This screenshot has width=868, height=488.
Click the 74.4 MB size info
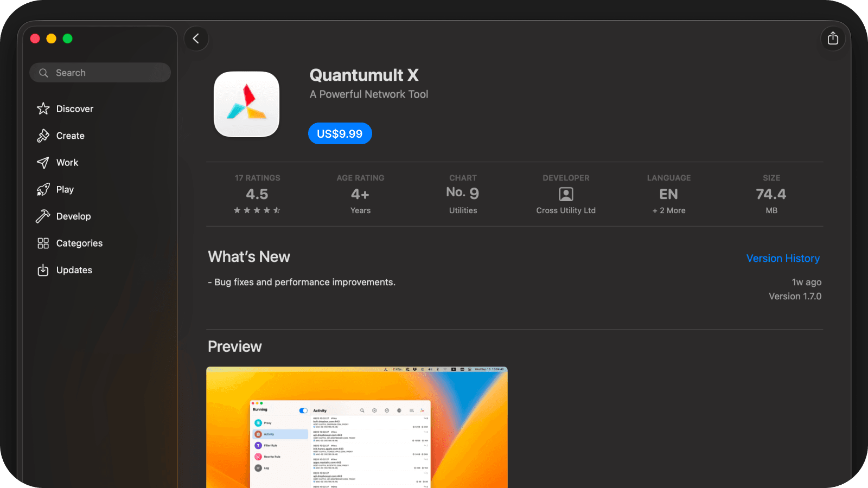[771, 194]
